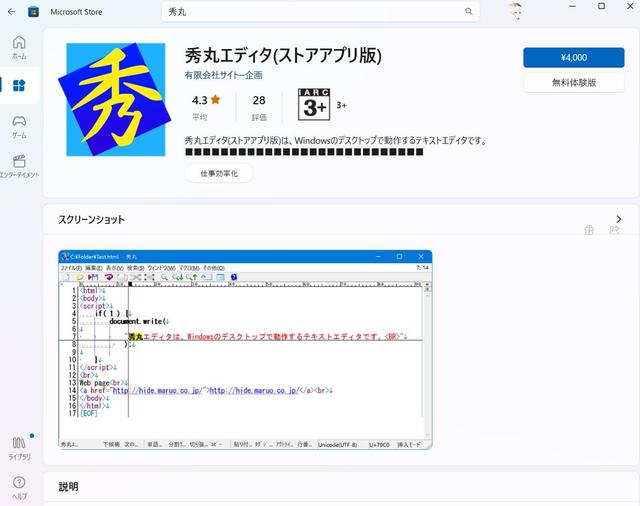Image resolution: width=640 pixels, height=506 pixels.
Task: Open the Hidemaru editor screenshot thumbnail
Action: click(245, 349)
